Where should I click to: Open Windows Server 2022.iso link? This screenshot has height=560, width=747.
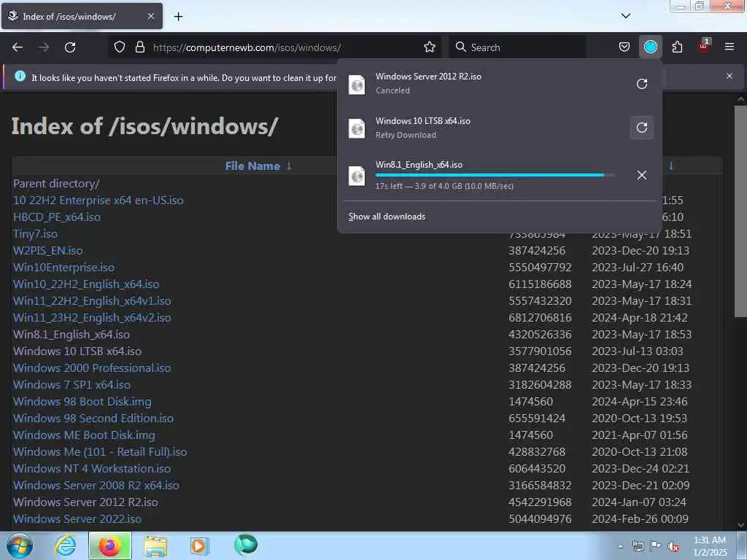click(x=77, y=519)
